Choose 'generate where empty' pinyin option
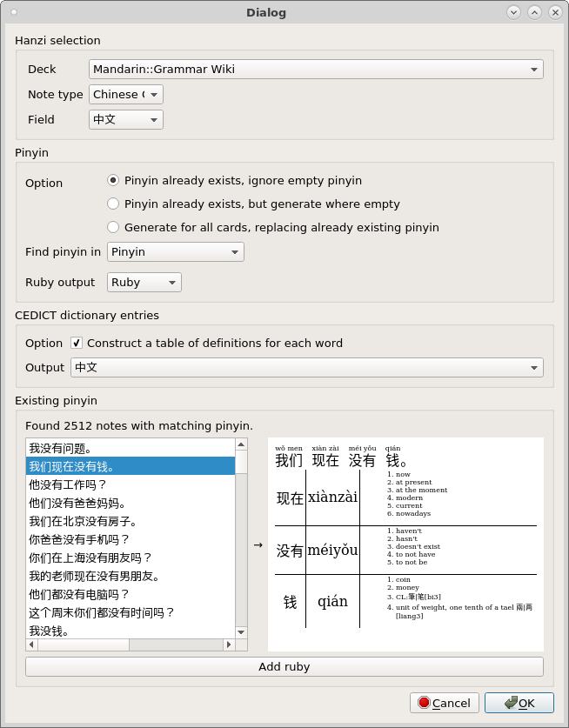 113,204
